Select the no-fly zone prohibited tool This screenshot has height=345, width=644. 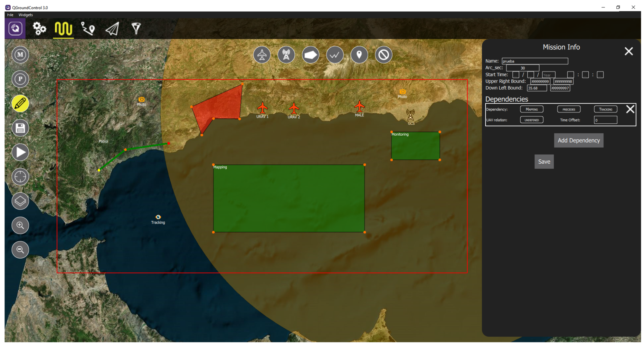click(383, 55)
